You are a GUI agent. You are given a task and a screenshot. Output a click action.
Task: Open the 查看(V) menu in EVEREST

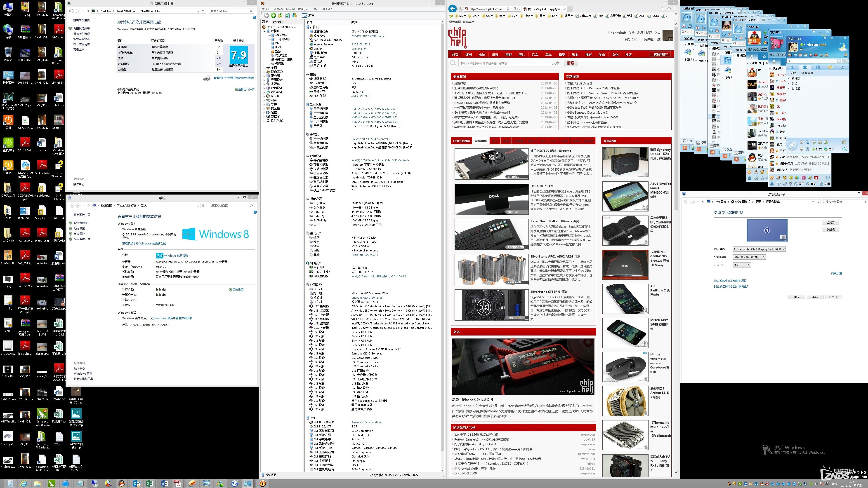pyautogui.click(x=278, y=9)
